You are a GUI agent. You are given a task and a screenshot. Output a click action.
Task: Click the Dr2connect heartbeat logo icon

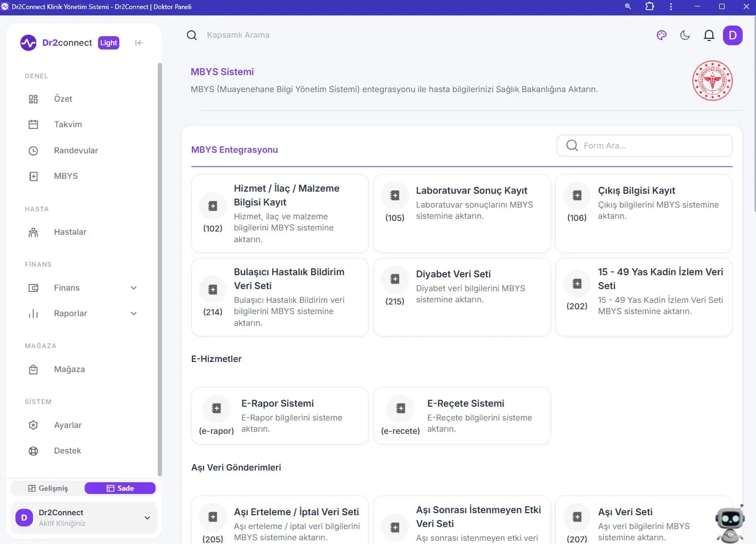point(28,43)
